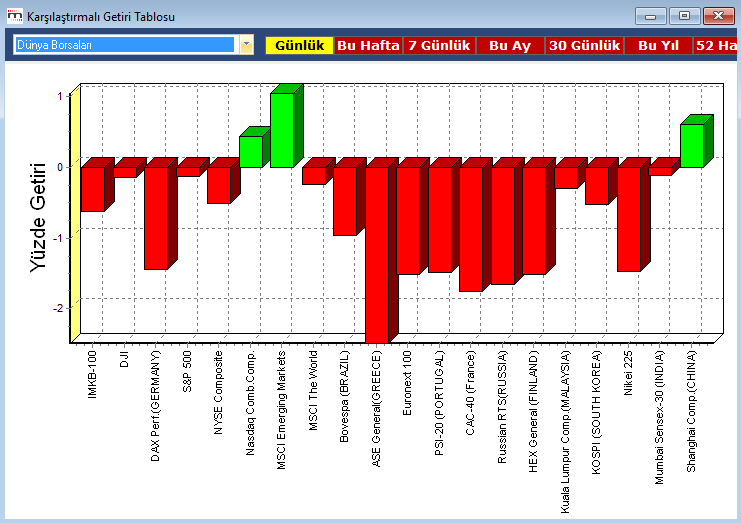Click the Euronext 100 red bar
The height and width of the screenshot is (523, 741).
coord(408,221)
